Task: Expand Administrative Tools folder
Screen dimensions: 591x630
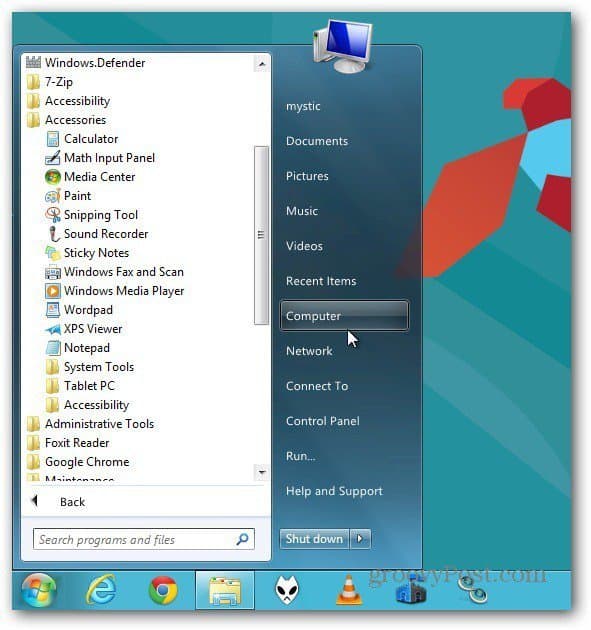Action: pyautogui.click(x=90, y=424)
